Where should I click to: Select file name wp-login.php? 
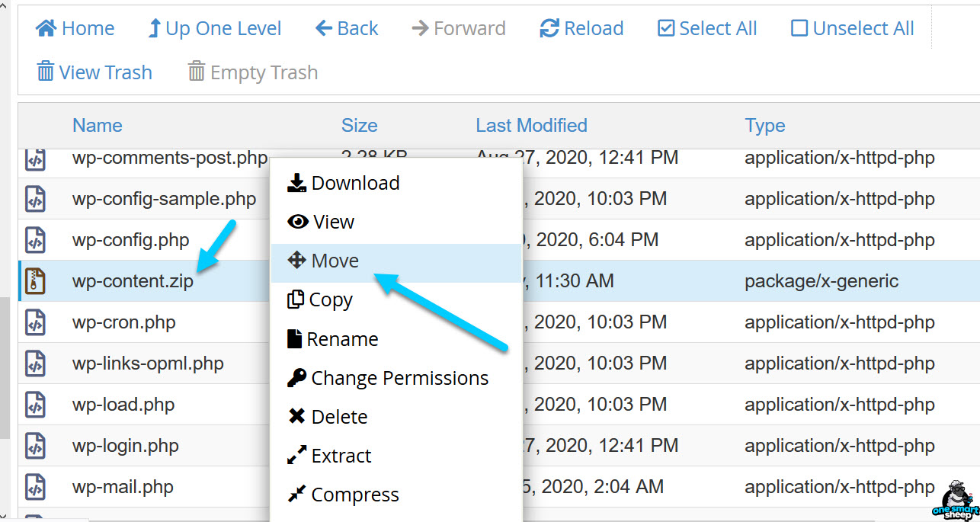(126, 446)
